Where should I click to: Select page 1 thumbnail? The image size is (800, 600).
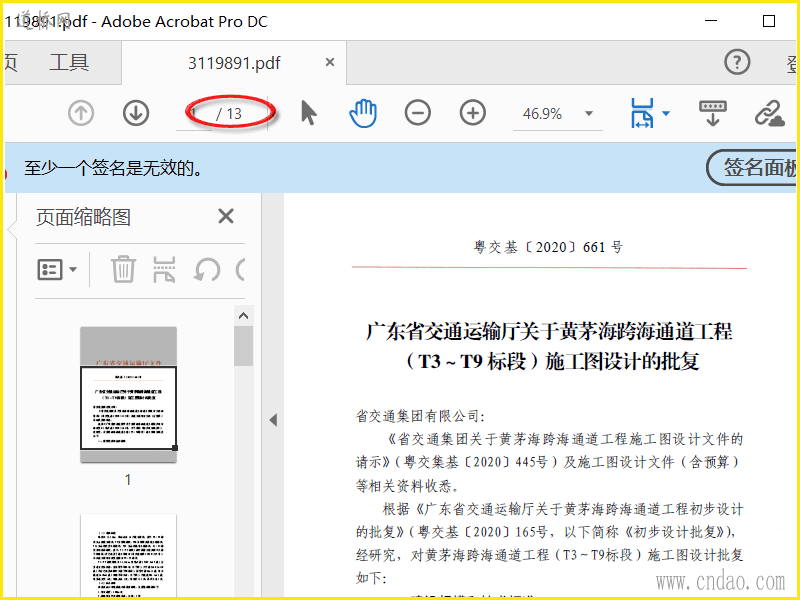coord(129,395)
